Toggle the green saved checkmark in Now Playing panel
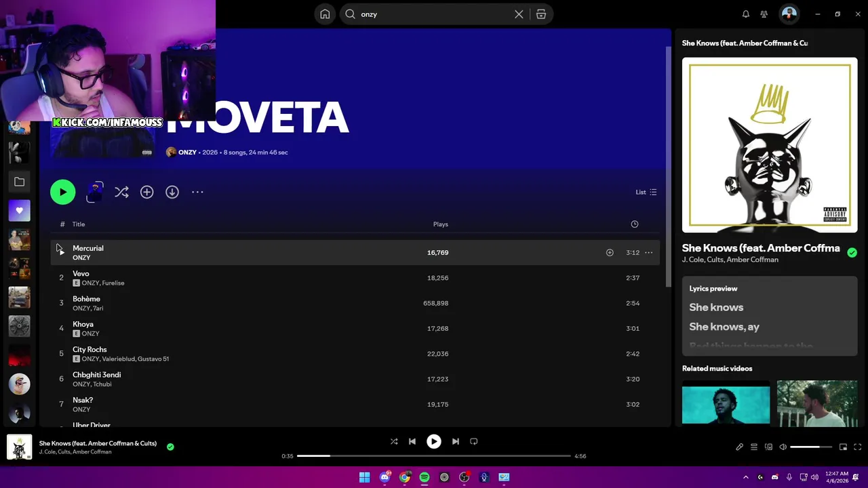Image resolution: width=868 pixels, height=488 pixels. click(x=852, y=253)
